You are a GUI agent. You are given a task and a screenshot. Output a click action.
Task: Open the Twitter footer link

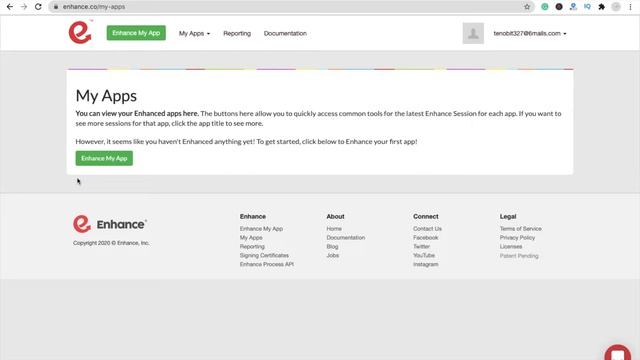(x=421, y=247)
